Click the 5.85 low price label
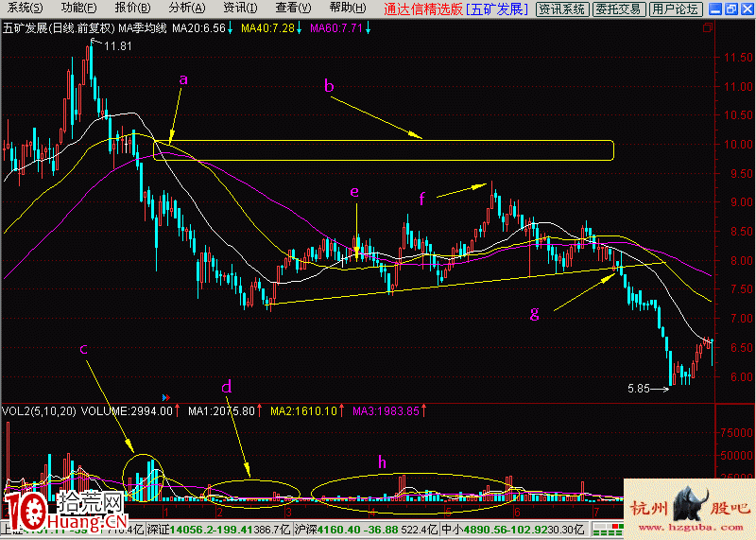Screen dimensions: 756x540 pos(639,389)
